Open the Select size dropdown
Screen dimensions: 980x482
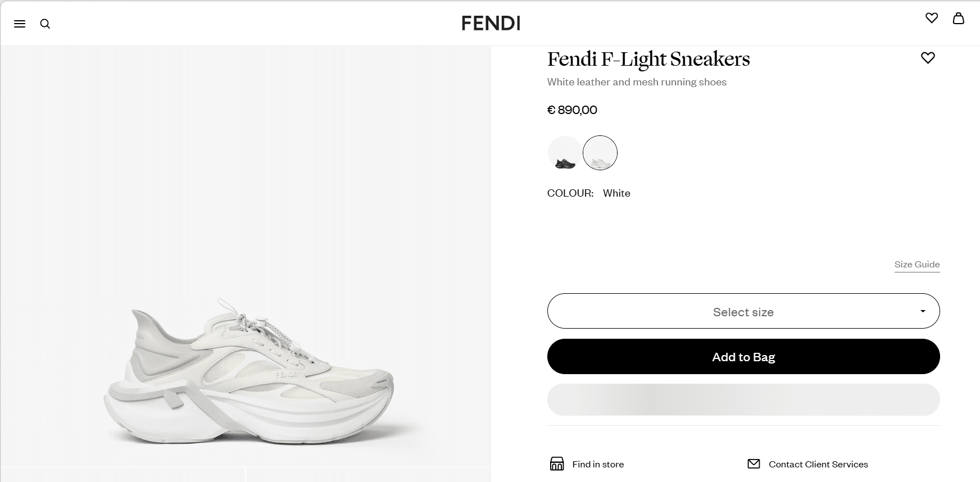click(x=743, y=311)
